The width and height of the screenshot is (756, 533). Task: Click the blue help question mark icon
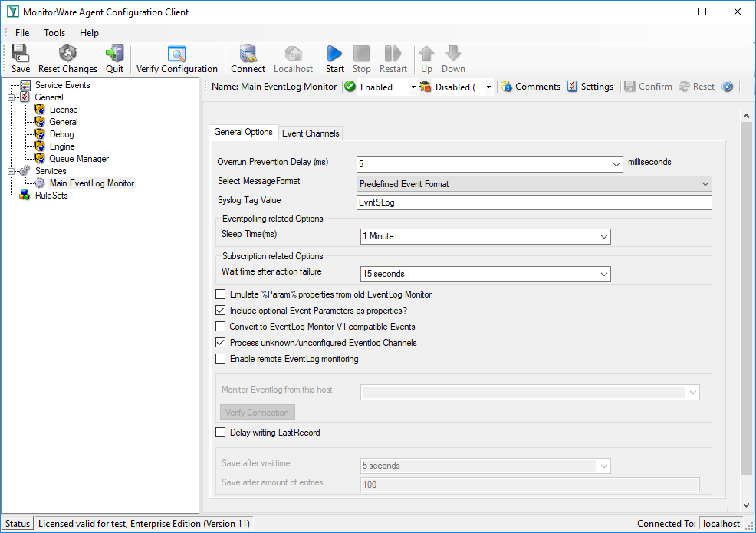727,87
